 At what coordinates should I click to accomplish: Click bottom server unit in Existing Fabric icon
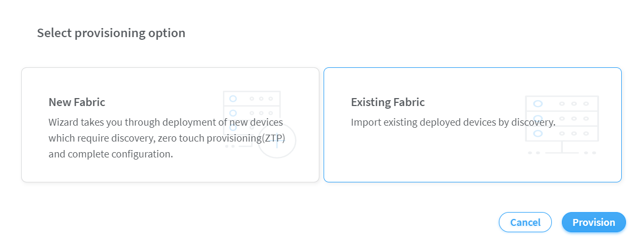coord(561,133)
